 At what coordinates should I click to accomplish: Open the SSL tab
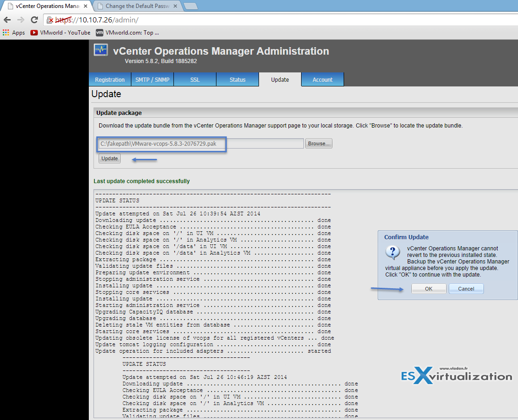point(195,79)
